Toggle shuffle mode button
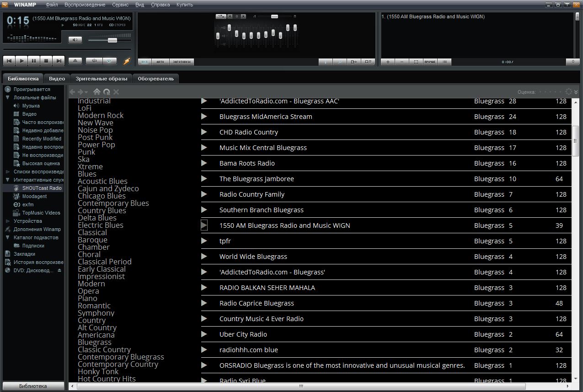This screenshot has height=392, width=583. click(94, 60)
